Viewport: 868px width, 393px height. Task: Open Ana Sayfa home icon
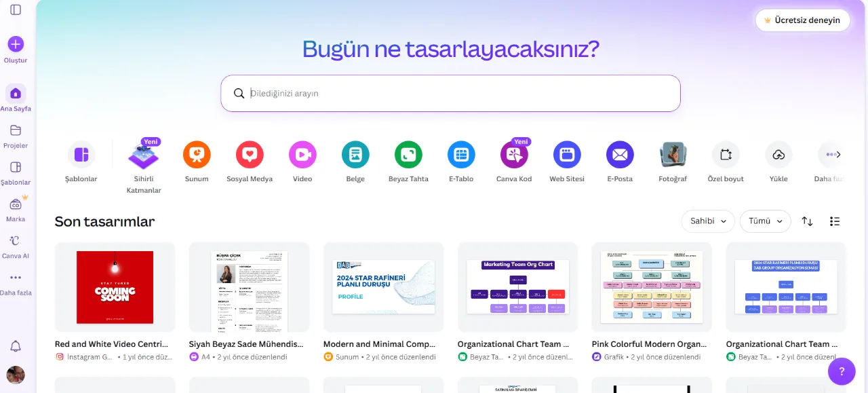(x=16, y=94)
